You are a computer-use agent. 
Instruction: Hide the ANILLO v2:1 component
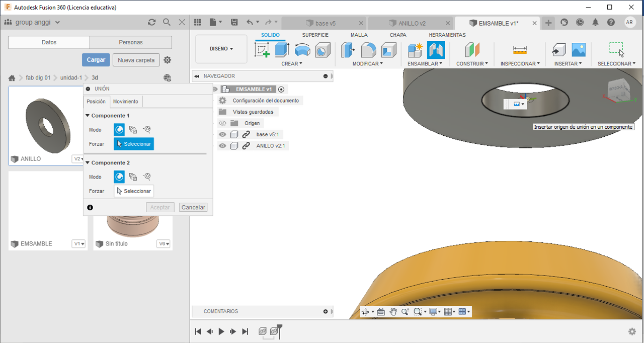222,146
